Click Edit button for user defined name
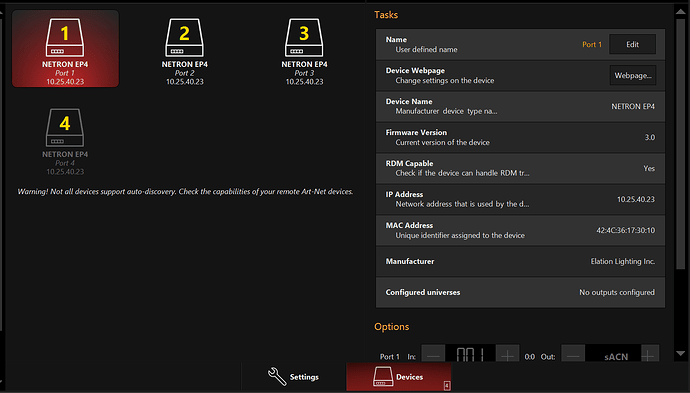This screenshot has height=393, width=690. (632, 44)
